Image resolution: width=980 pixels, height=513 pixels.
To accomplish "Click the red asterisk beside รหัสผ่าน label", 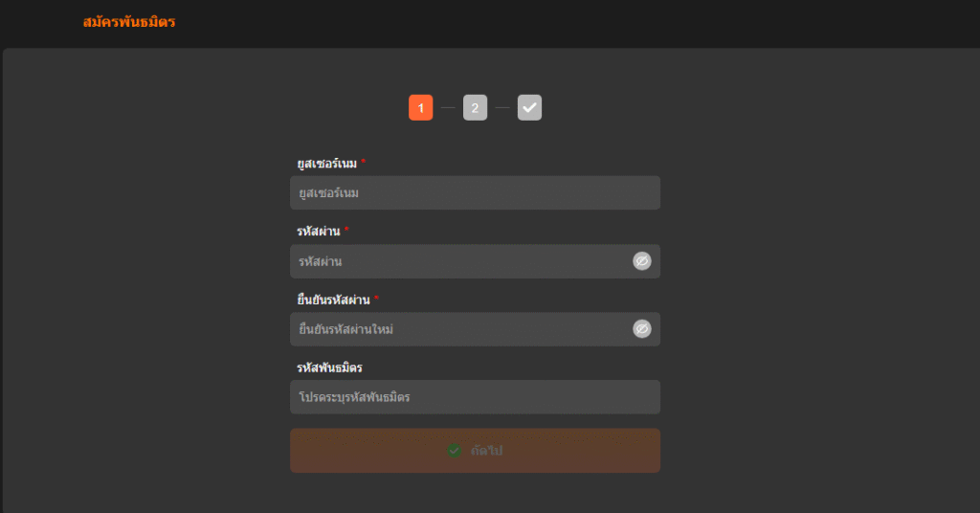I will pyautogui.click(x=346, y=231).
